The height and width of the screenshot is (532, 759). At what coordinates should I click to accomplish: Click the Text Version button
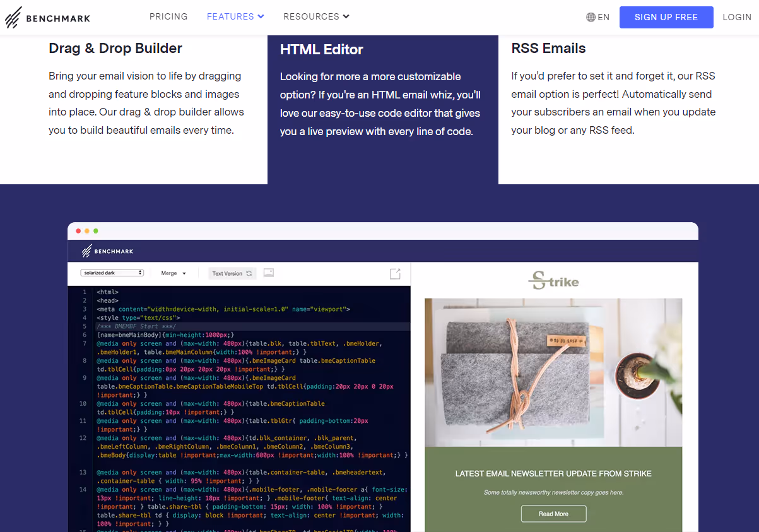click(232, 273)
